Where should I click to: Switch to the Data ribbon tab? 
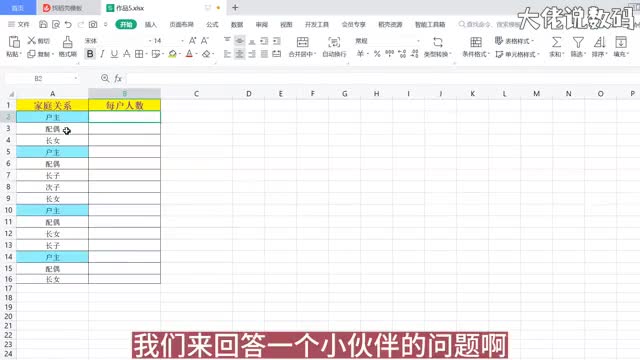pyautogui.click(x=237, y=24)
